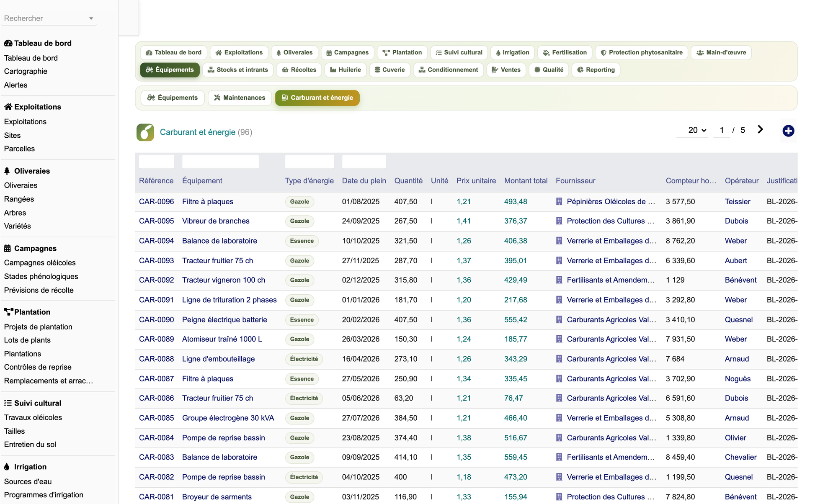The width and height of the screenshot is (815, 504).
Task: Click the water drop icon beside Irrigation heading
Action: [x=7, y=467]
